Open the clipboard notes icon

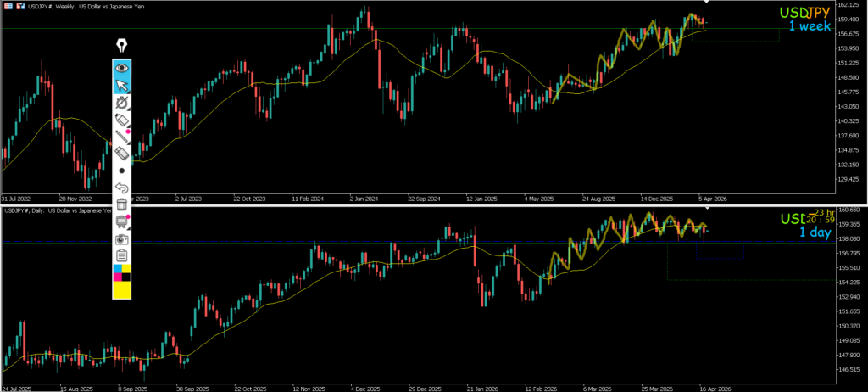122,255
